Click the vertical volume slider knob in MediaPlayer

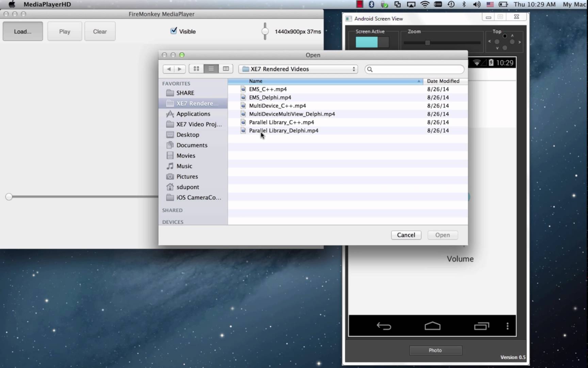(x=265, y=31)
